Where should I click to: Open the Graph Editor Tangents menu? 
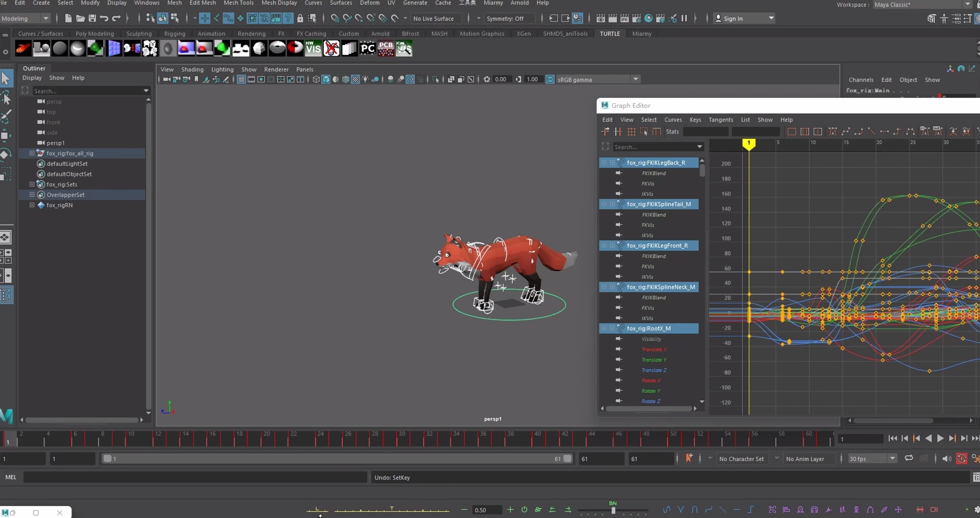[x=720, y=119]
